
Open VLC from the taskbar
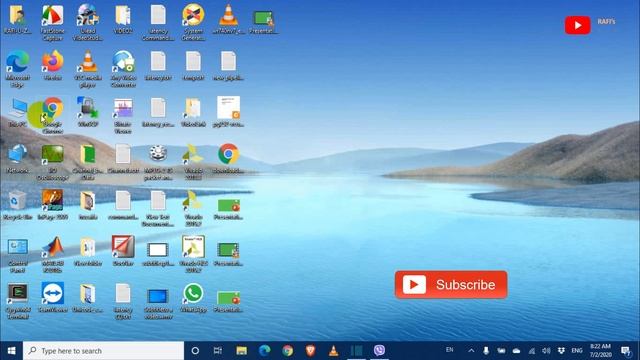(333, 351)
